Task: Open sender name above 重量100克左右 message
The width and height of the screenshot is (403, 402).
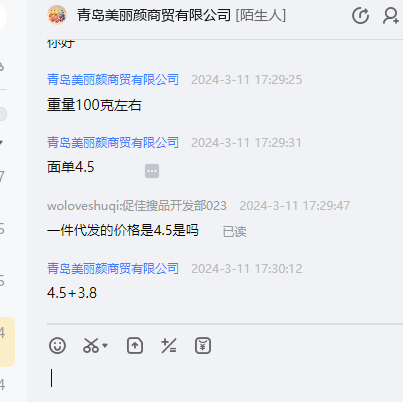Action: tap(113, 80)
